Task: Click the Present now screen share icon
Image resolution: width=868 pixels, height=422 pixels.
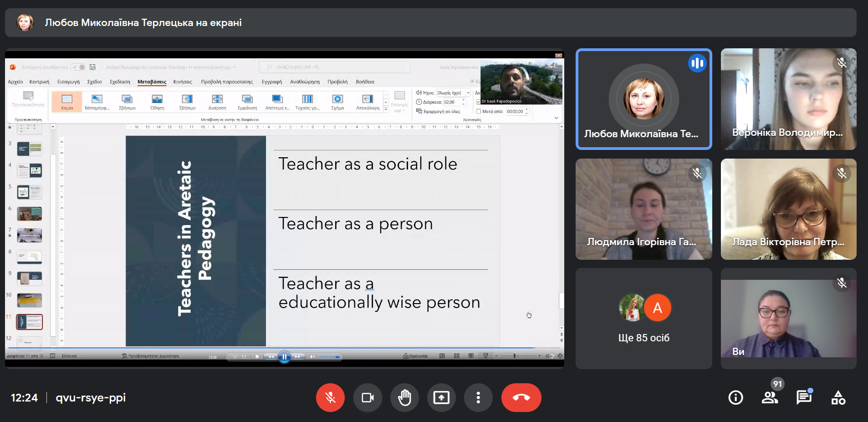Action: 441,398
